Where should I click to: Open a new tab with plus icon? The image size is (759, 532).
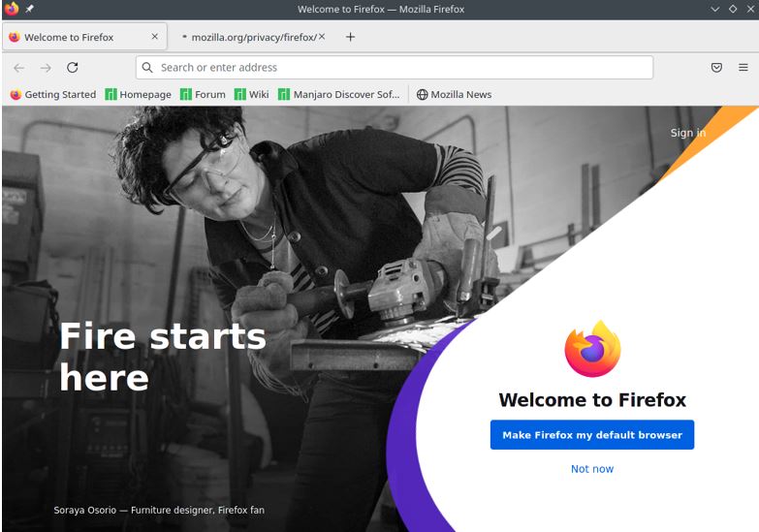pyautogui.click(x=351, y=37)
